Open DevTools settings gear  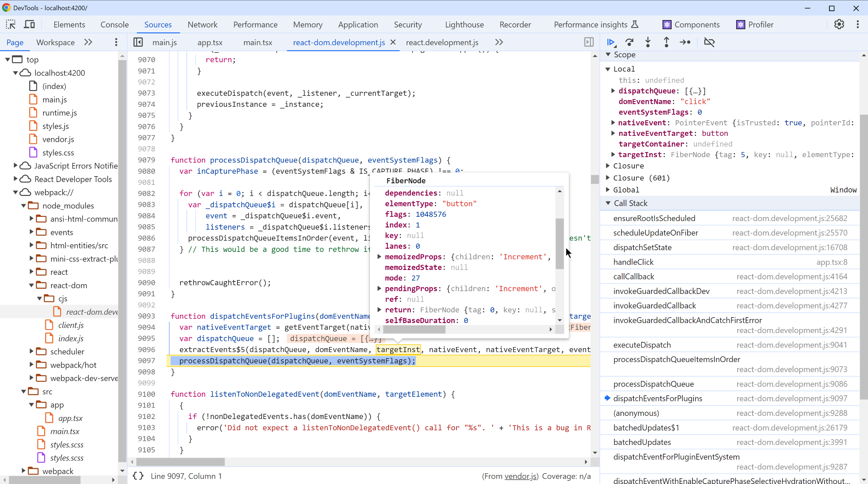pyautogui.click(x=839, y=24)
